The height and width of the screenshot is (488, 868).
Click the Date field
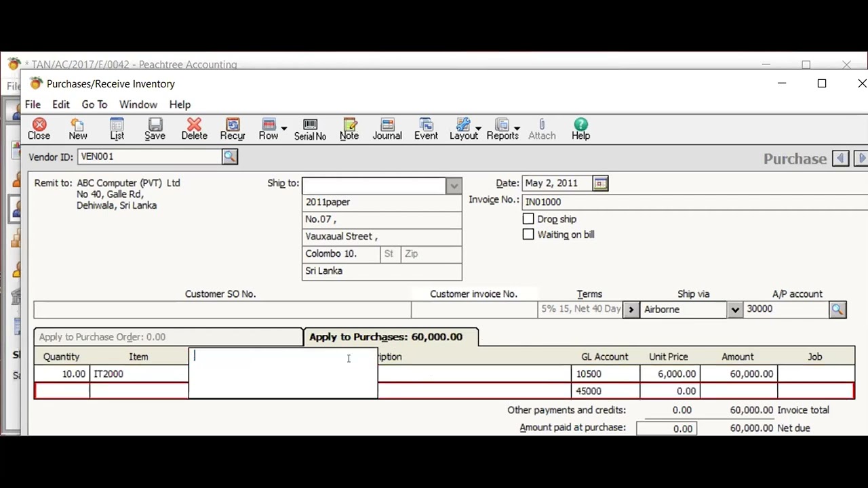click(557, 183)
